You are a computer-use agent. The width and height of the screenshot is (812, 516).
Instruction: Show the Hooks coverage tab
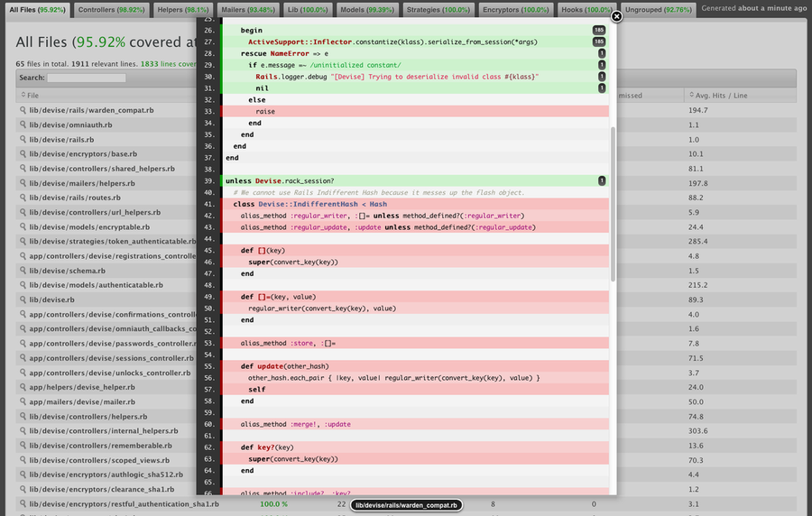pyautogui.click(x=586, y=9)
